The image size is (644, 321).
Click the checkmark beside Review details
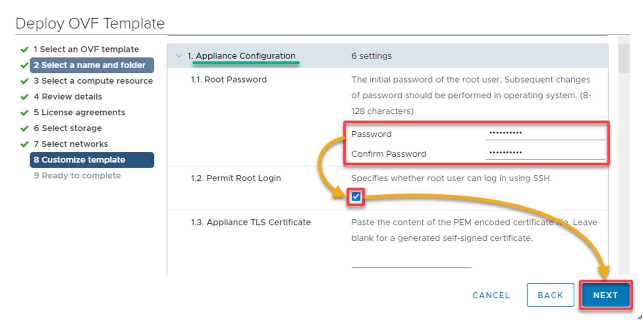pyautogui.click(x=24, y=96)
